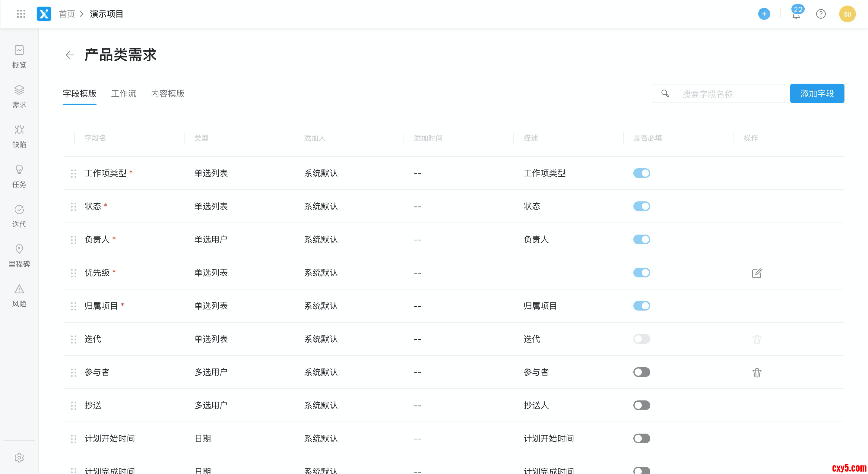
Task: Enable required toggle for 计划开始时间
Action: point(641,438)
